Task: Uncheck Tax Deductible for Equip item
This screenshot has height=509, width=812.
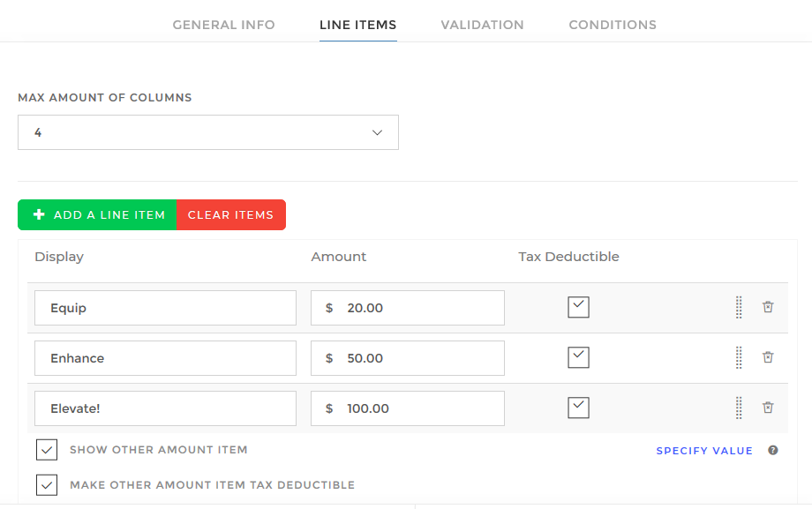Action: [578, 307]
